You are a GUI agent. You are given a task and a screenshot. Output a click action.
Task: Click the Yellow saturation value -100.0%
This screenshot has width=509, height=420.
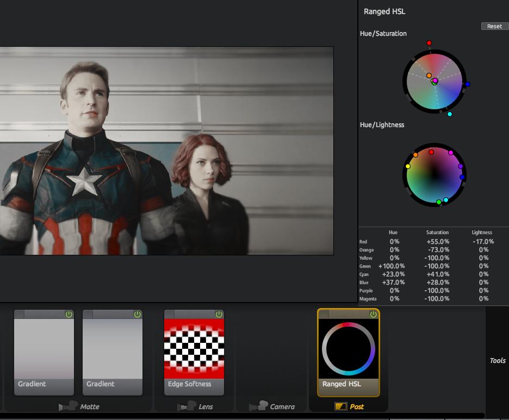[x=437, y=258]
